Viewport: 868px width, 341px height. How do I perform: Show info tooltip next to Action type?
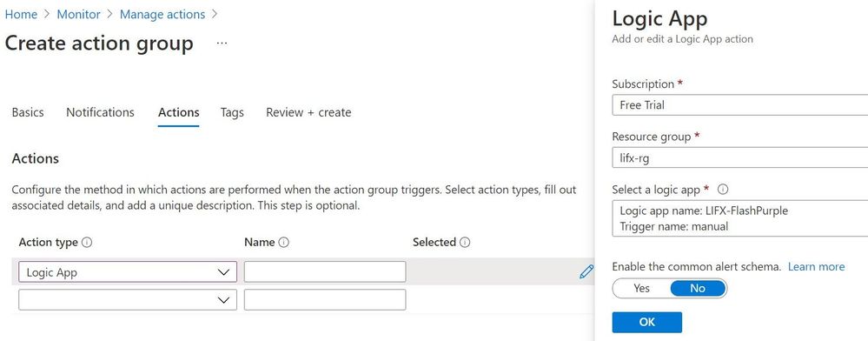[x=87, y=243]
